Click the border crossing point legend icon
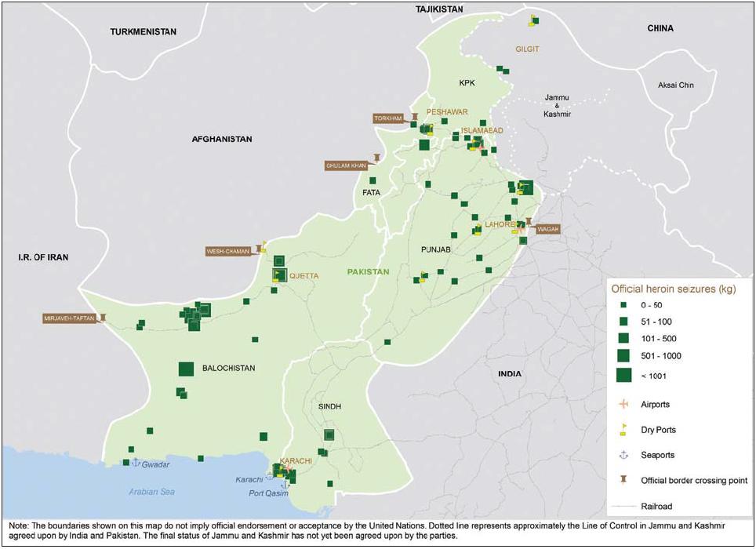756x549 pixels. (x=623, y=480)
